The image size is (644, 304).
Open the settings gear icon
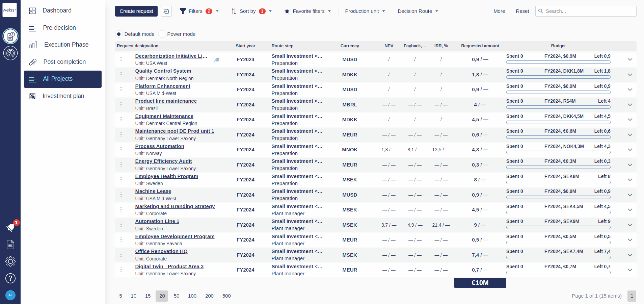(10, 261)
